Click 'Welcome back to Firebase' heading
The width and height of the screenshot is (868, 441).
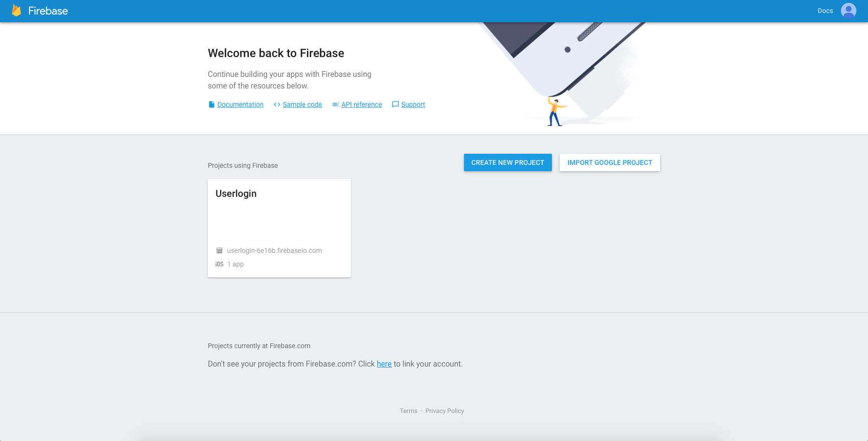click(276, 53)
